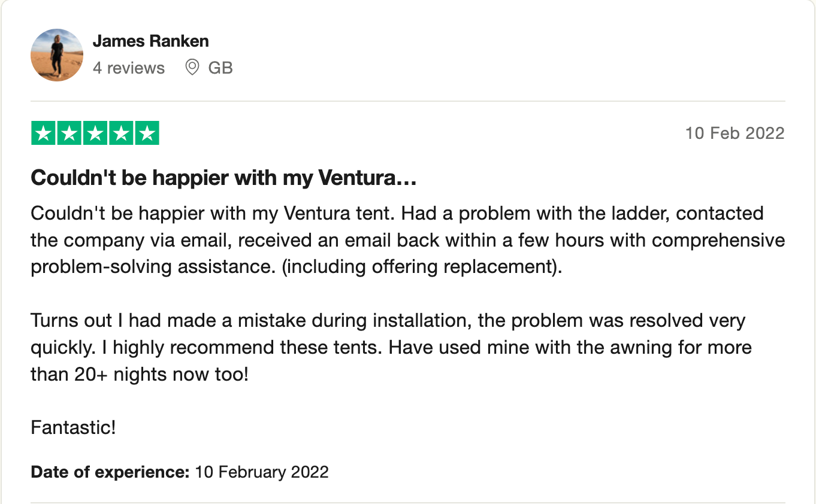The width and height of the screenshot is (816, 504).
Task: Click the 'Fantastic!' line of the review
Action: [73, 428]
